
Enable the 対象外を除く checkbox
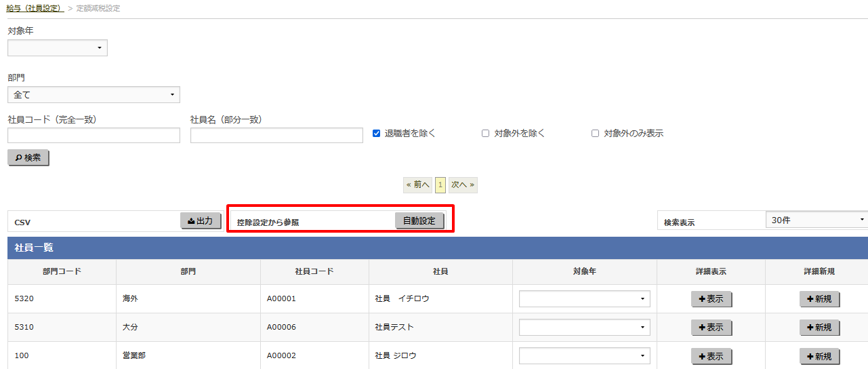click(x=485, y=134)
